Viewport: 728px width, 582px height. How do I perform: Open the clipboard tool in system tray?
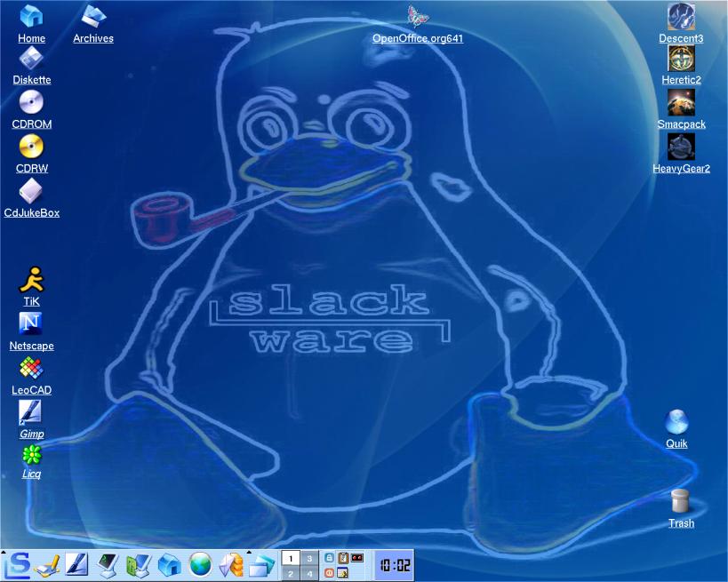343,558
